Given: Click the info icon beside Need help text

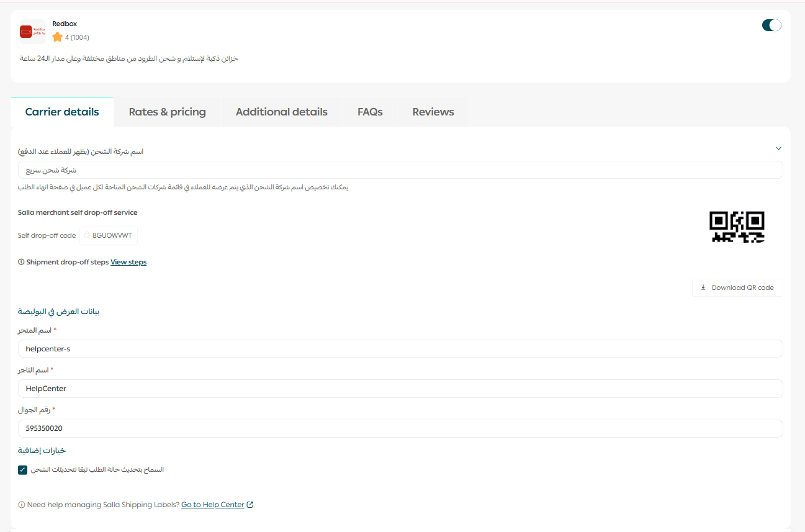Looking at the screenshot, I should point(22,505).
